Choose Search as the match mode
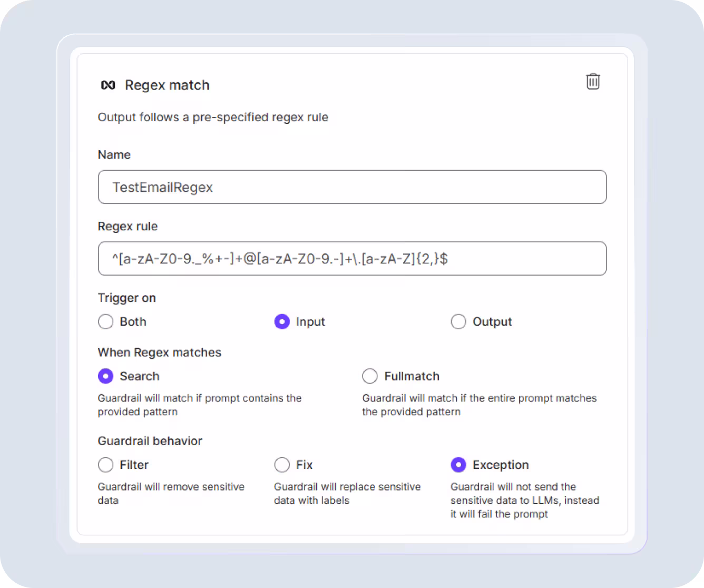The height and width of the screenshot is (588, 704). pos(105,376)
